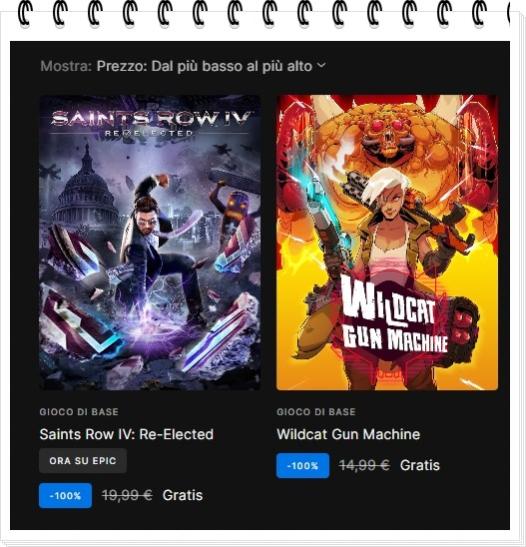Screen dimensions: 526x547
Task: Click the -100% badge under Wildcat Gun Machine
Action: pos(303,466)
